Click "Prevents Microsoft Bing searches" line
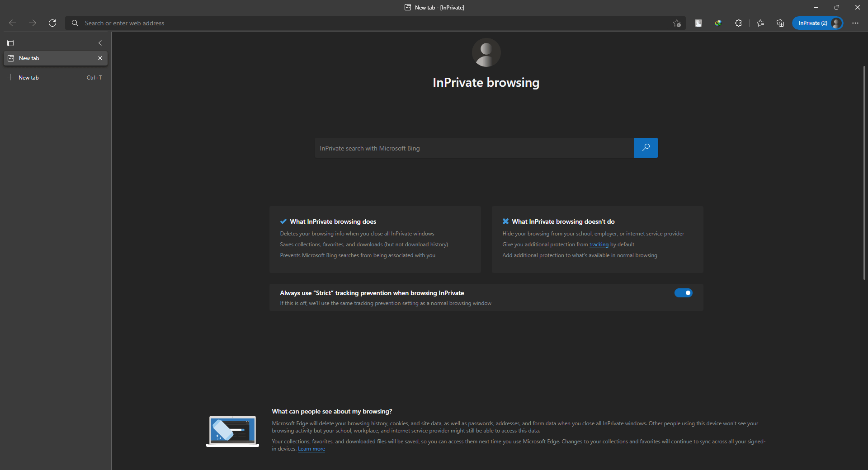Image resolution: width=868 pixels, height=470 pixels. pos(358,255)
